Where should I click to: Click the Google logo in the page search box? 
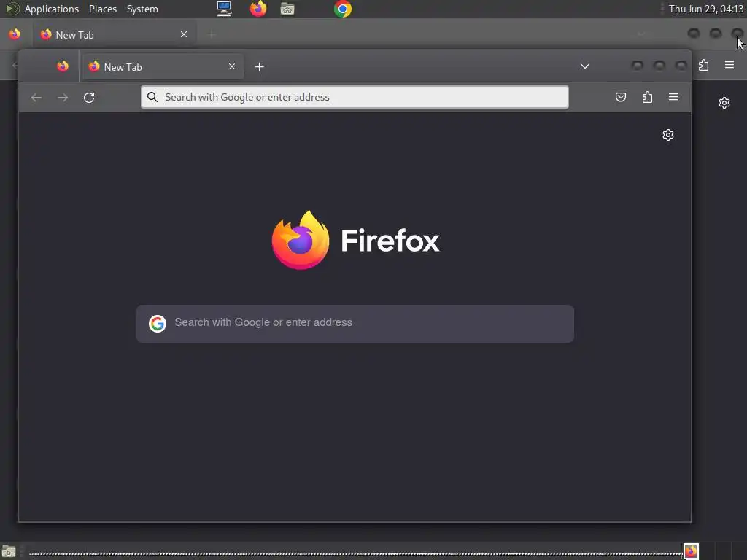158,323
